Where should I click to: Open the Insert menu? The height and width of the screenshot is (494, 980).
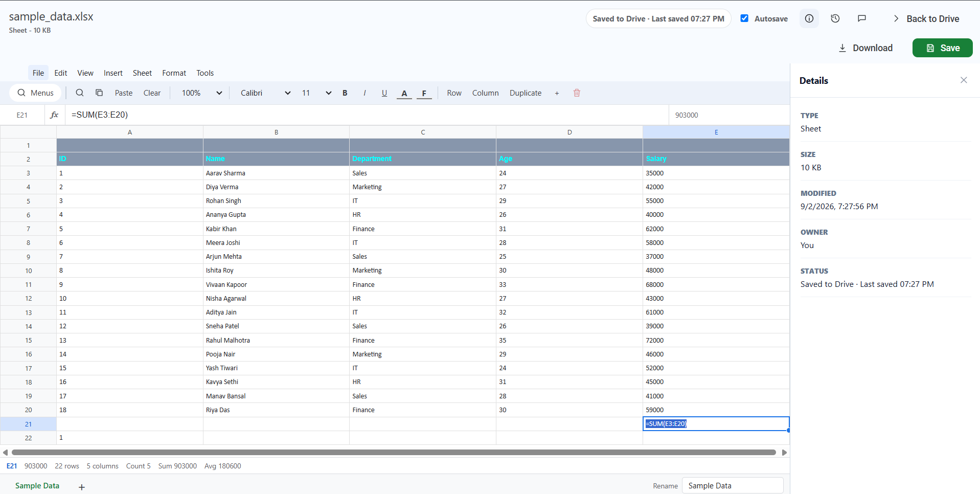[113, 73]
